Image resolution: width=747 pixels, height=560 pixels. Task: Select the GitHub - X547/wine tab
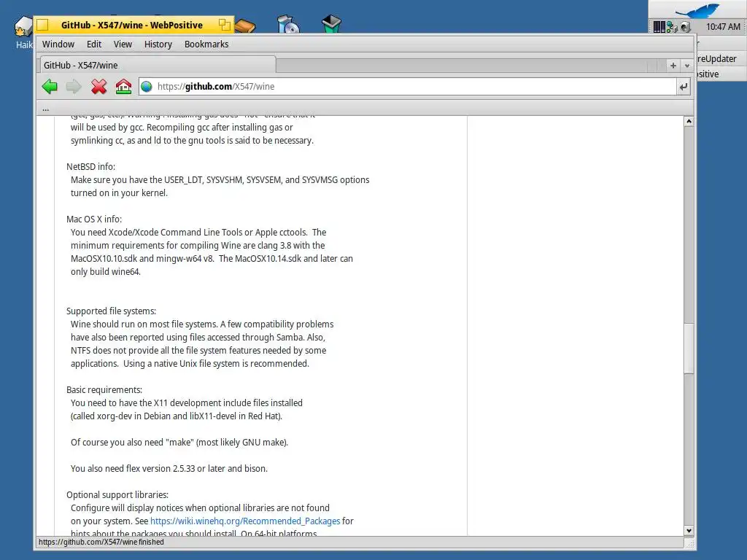click(156, 65)
